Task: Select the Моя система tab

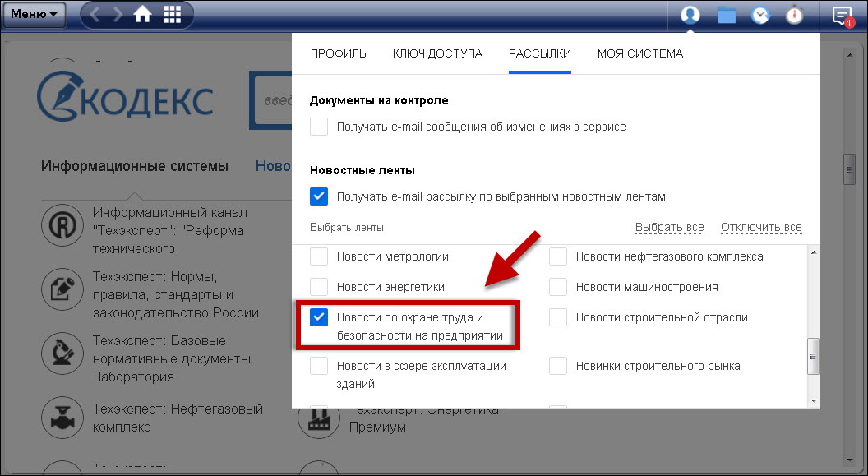Action: 639,53
